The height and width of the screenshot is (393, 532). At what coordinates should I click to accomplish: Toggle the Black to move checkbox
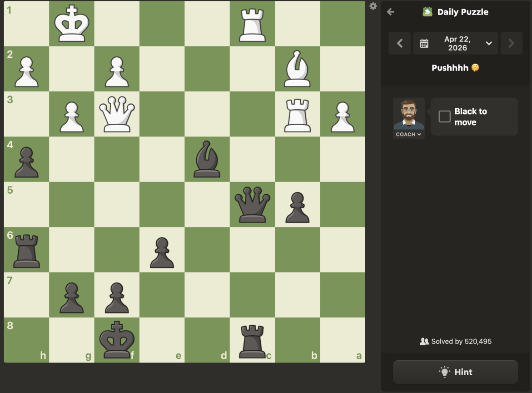[444, 116]
